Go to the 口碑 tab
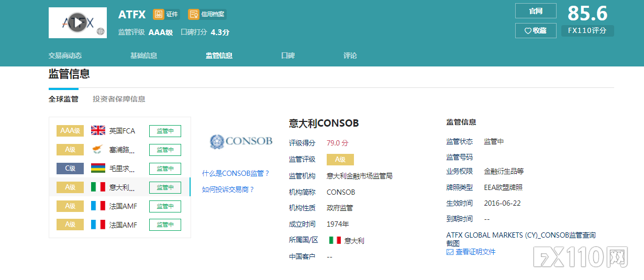The height and width of the screenshot is (280, 644). pyautogui.click(x=288, y=55)
